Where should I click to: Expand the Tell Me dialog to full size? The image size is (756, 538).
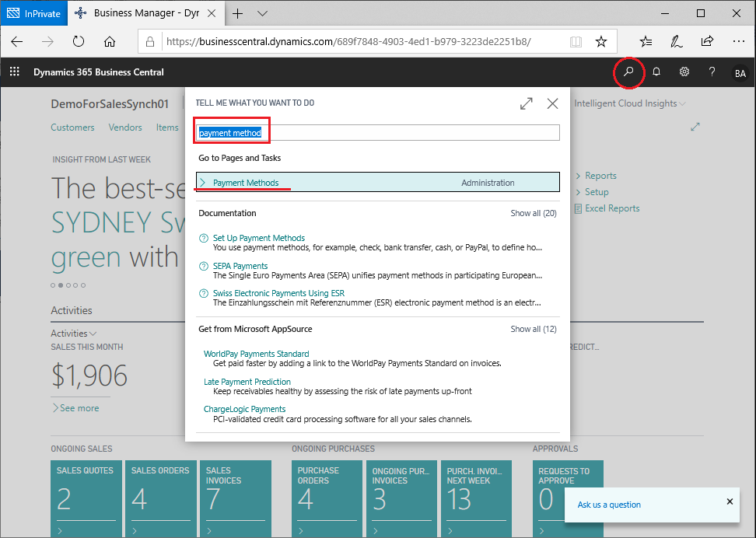(527, 103)
